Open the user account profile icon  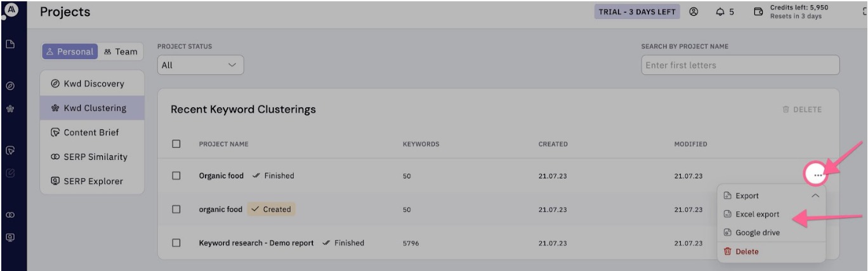(694, 12)
